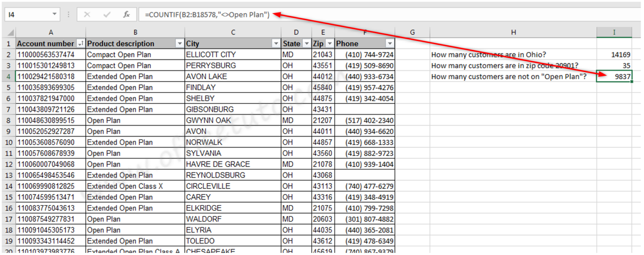
Task: Select the cell containing 9837
Action: click(x=614, y=76)
